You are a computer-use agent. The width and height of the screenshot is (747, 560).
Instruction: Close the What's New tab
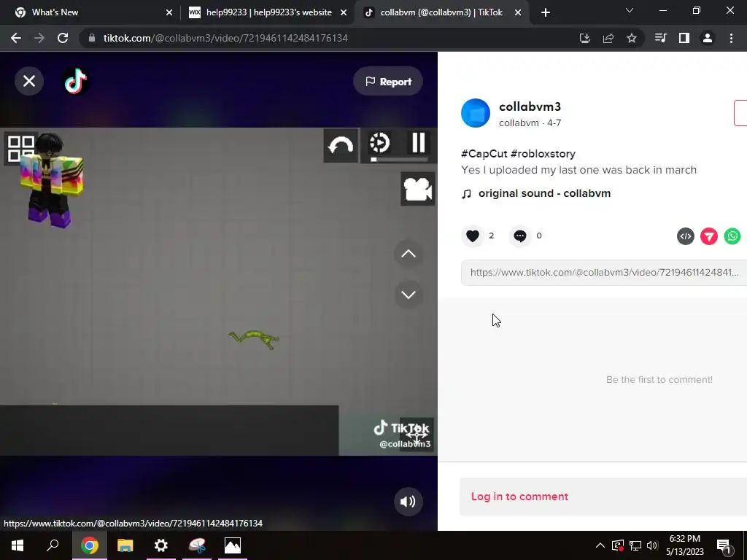click(169, 13)
